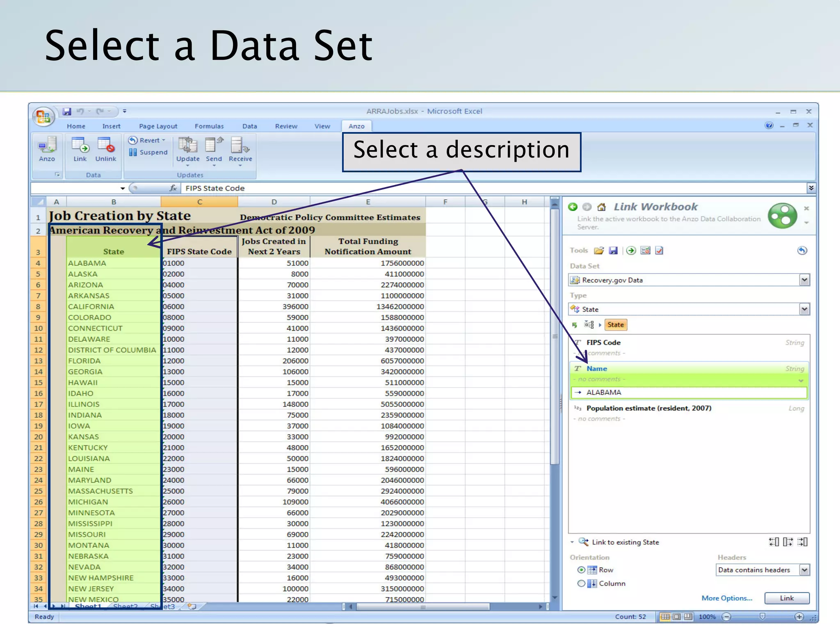The image size is (840, 630).
Task: Switch to Page Layout view in status bar
Action: pyautogui.click(x=676, y=616)
